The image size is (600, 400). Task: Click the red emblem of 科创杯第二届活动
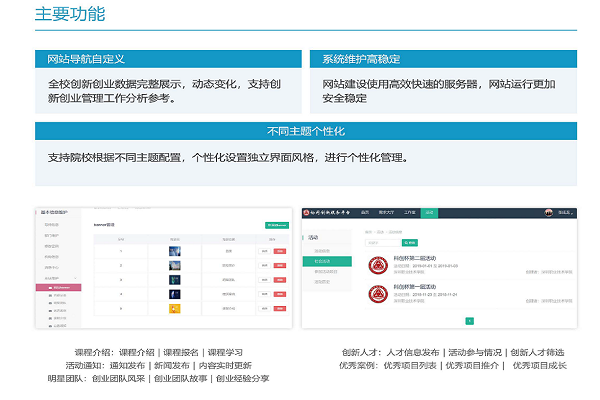point(378,265)
